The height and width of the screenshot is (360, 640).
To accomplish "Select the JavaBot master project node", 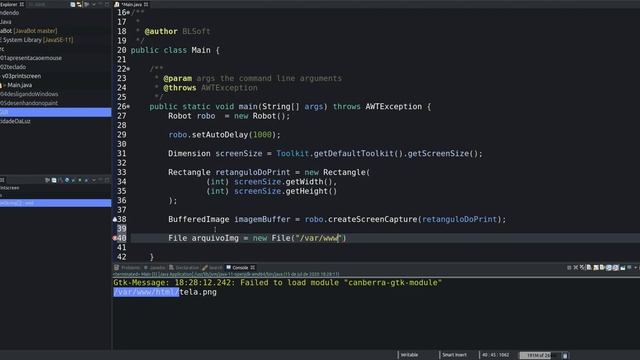I will pyautogui.click(x=29, y=31).
